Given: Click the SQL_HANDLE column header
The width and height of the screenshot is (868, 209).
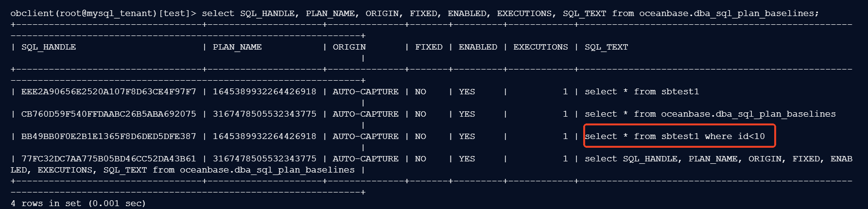Looking at the screenshot, I should click(49, 47).
